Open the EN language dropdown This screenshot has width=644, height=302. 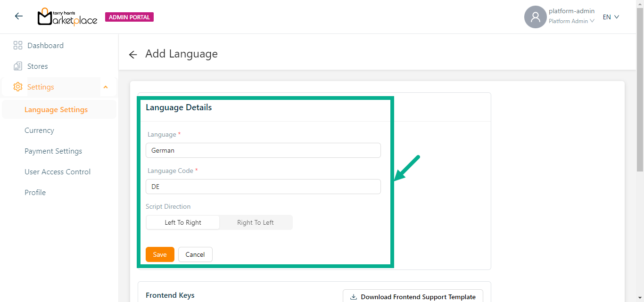coord(611,17)
